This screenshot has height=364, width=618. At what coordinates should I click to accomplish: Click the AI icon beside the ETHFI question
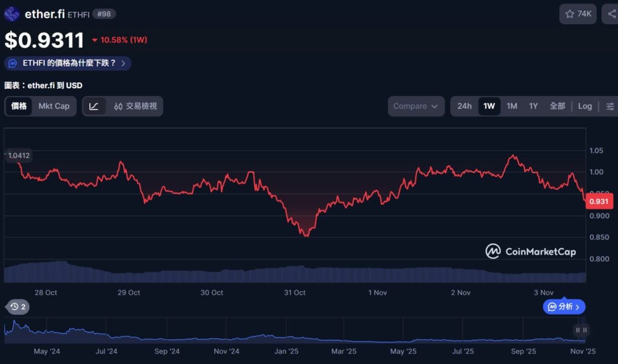point(13,63)
